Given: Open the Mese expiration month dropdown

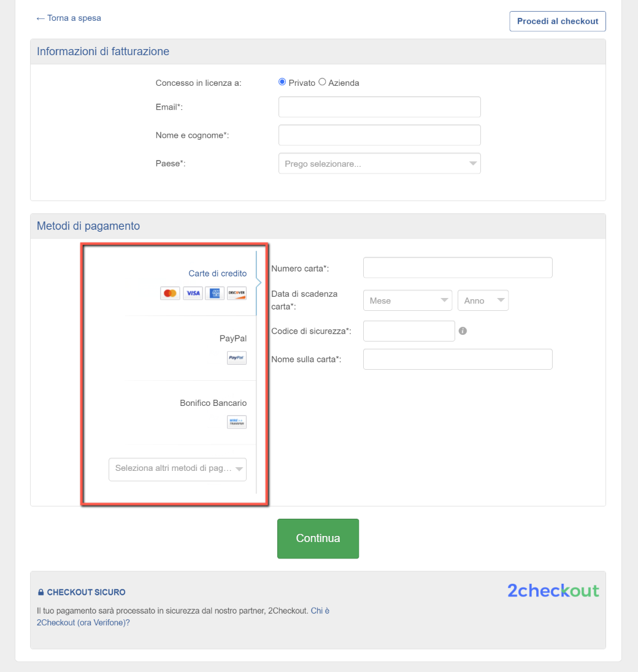Looking at the screenshot, I should click(x=407, y=300).
